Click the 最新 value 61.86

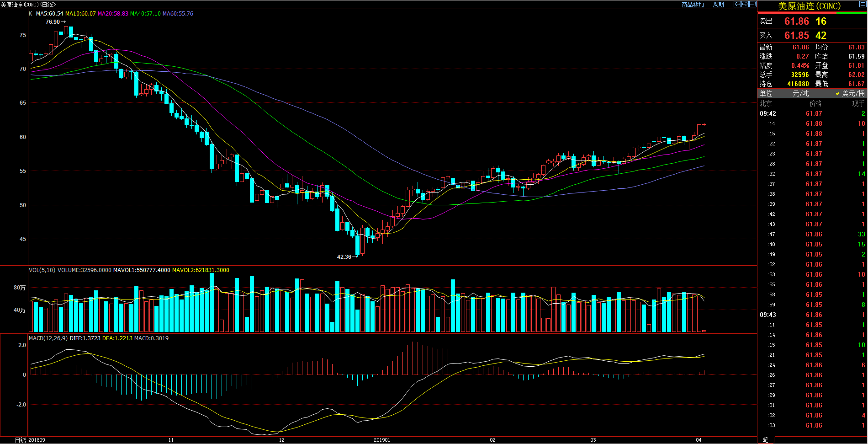coord(800,48)
